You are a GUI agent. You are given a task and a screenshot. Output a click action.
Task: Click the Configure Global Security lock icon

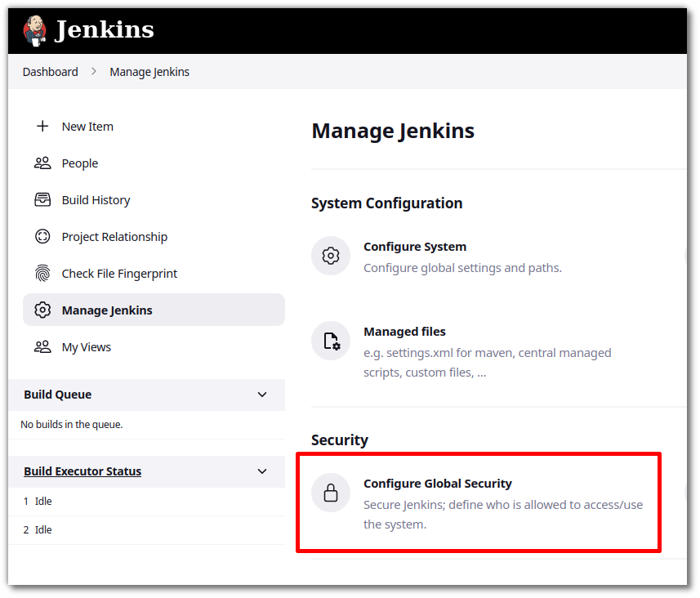click(x=331, y=493)
